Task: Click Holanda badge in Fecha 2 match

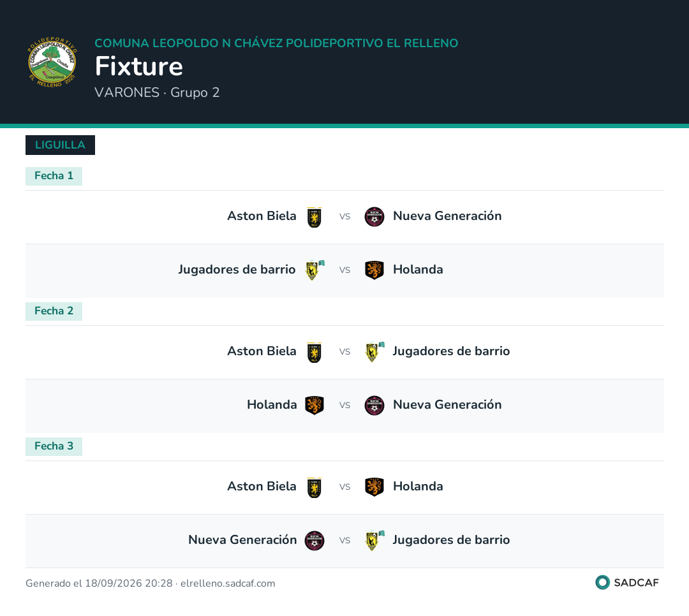Action: (x=315, y=405)
